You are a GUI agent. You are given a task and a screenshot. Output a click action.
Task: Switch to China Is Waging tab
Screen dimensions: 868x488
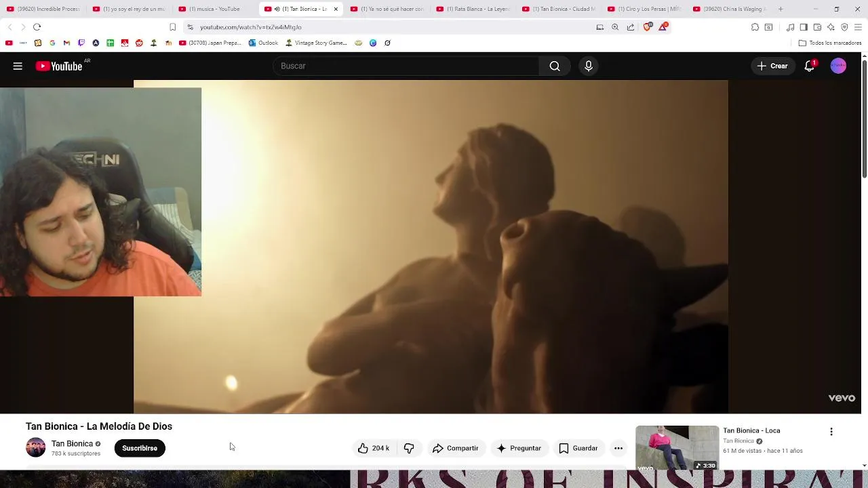pos(730,9)
